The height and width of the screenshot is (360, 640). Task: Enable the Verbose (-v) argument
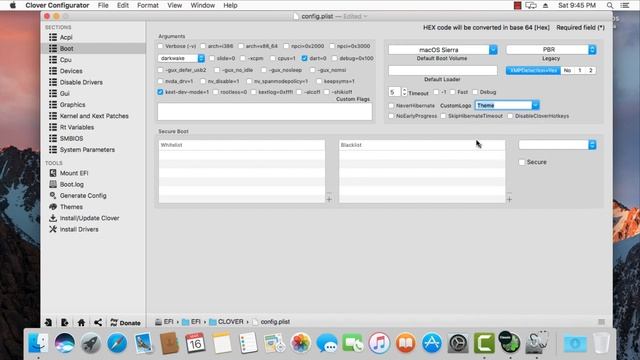pyautogui.click(x=160, y=46)
